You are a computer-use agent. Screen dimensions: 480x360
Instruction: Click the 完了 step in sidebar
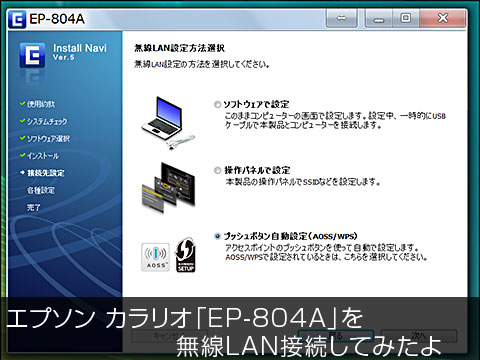point(34,208)
